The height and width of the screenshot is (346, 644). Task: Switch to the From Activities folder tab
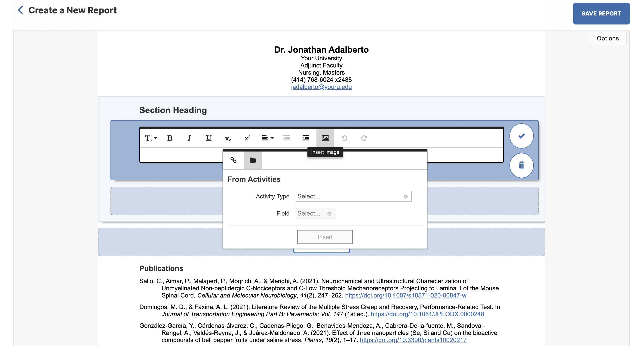pyautogui.click(x=253, y=160)
